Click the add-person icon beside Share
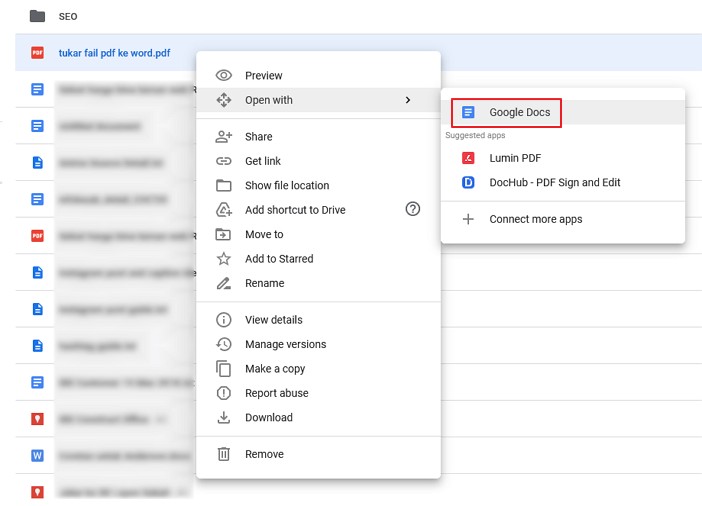This screenshot has height=506, width=702. coord(223,137)
